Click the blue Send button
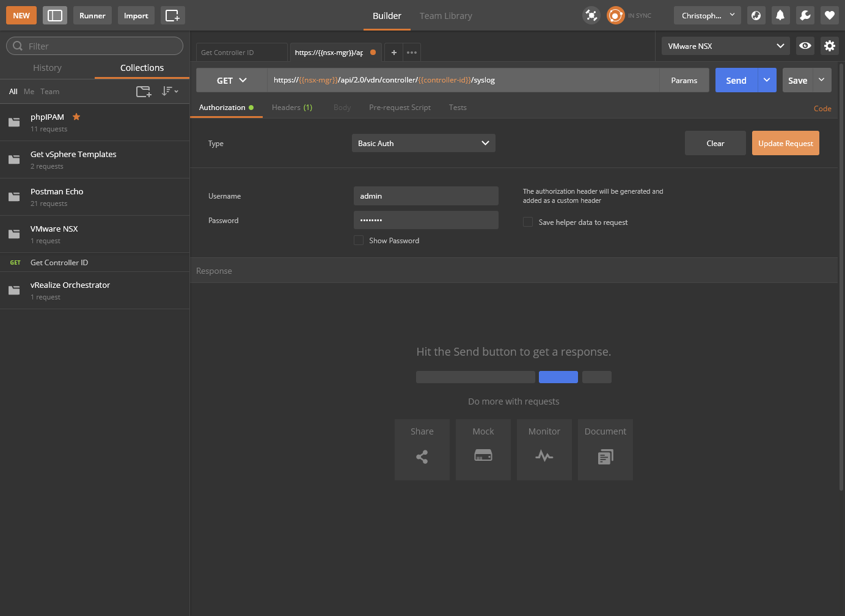The height and width of the screenshot is (616, 845). pyautogui.click(x=736, y=80)
